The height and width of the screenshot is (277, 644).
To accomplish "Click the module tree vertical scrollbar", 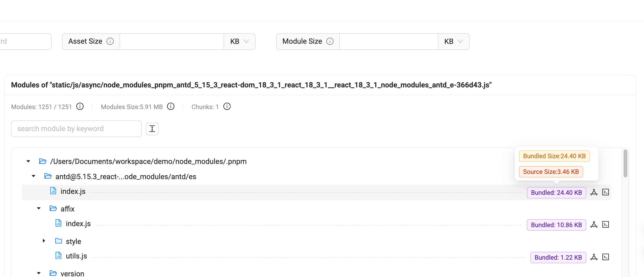I will 625,163.
